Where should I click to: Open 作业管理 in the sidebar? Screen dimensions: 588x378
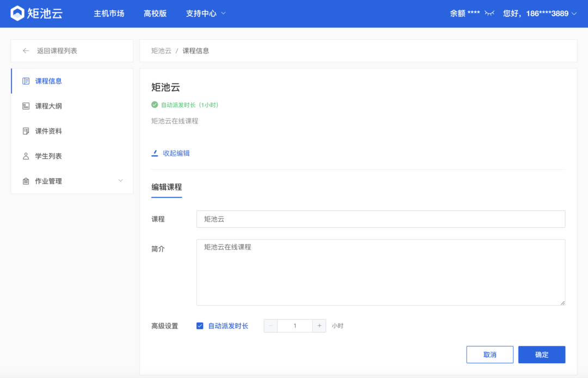72,181
